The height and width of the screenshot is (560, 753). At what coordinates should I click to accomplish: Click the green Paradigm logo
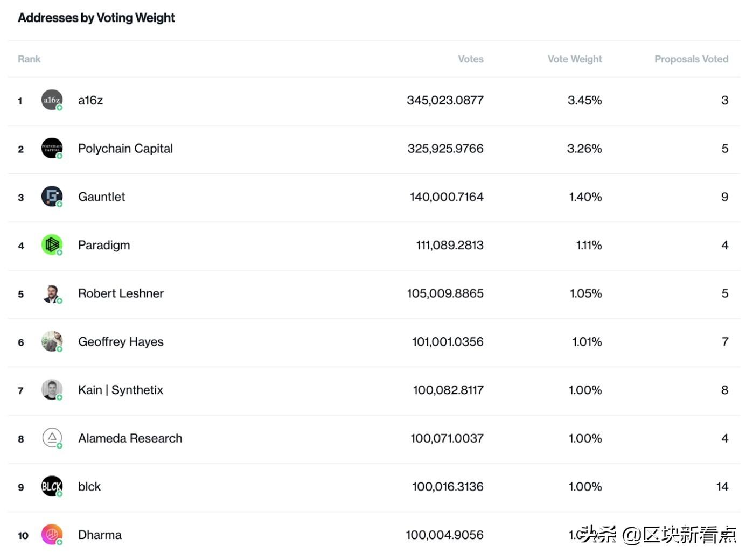(x=52, y=245)
